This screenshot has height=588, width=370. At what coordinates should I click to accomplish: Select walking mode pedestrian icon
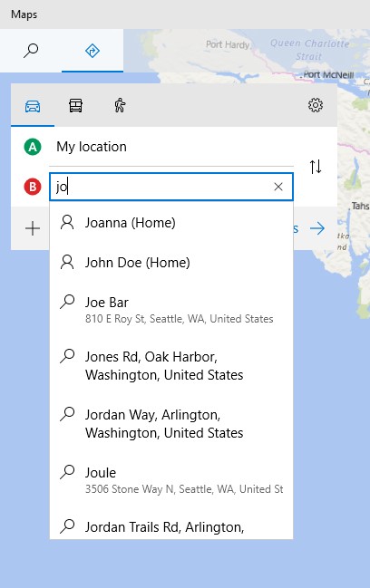point(120,105)
